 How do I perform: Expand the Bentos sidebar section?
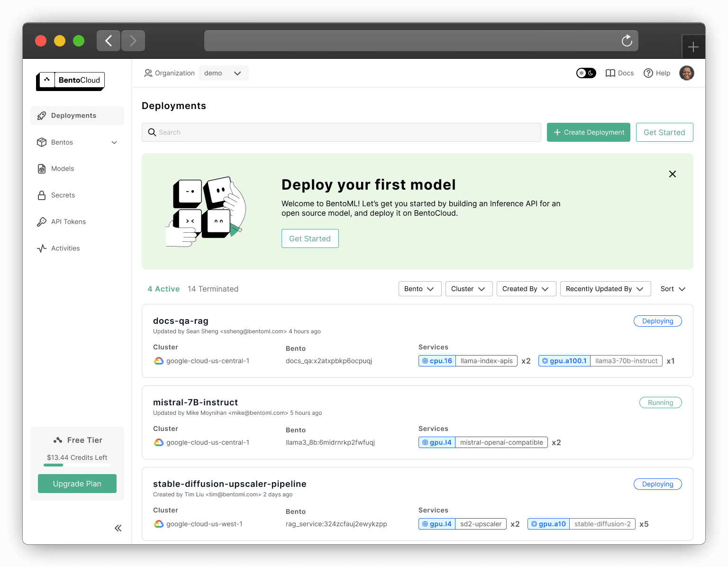tap(114, 142)
